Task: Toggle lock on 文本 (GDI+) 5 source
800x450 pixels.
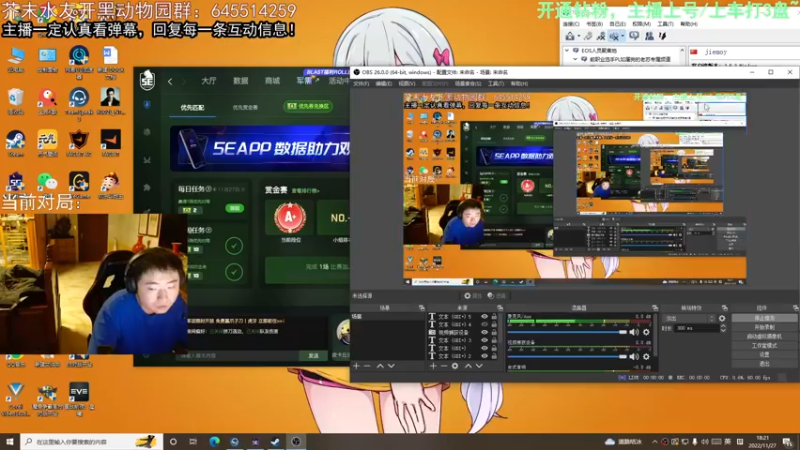Action: point(494,316)
